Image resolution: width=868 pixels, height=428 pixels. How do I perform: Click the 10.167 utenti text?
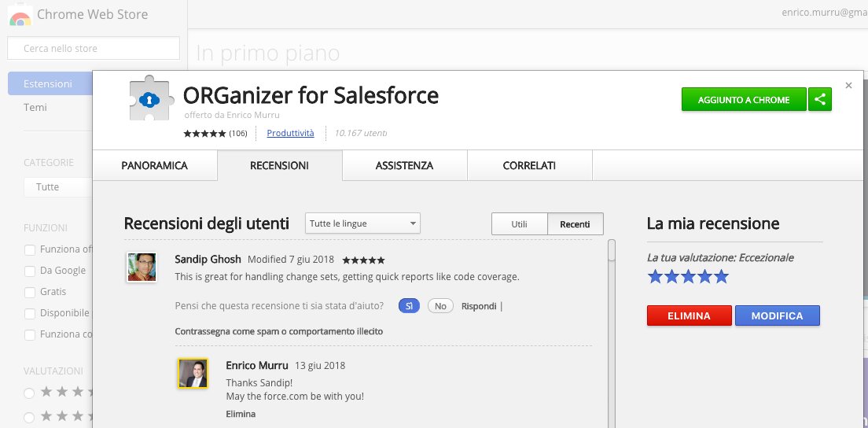pyautogui.click(x=361, y=133)
